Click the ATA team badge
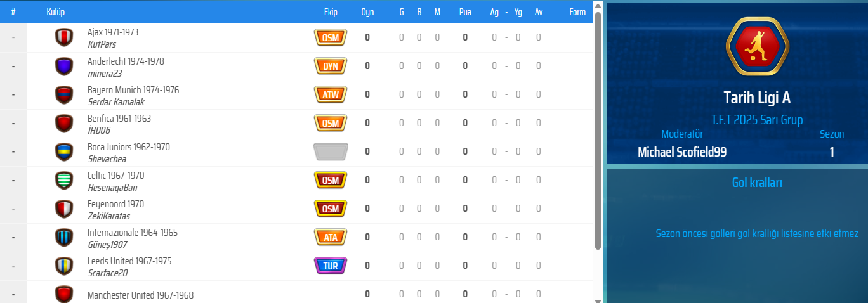 tap(331, 237)
